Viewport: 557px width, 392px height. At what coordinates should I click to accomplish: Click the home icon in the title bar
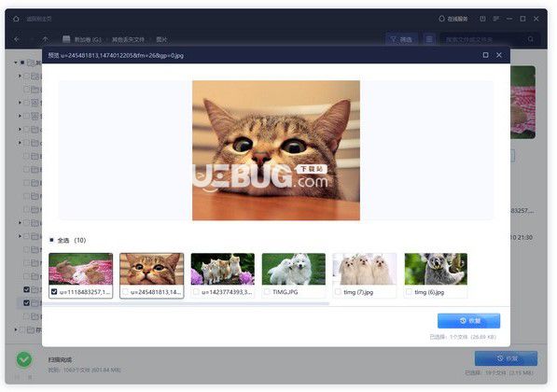(x=16, y=19)
